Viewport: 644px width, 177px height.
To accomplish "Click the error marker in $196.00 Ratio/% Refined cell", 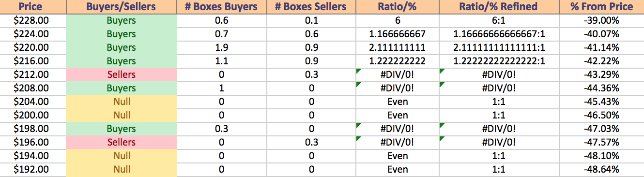I will [443, 139].
